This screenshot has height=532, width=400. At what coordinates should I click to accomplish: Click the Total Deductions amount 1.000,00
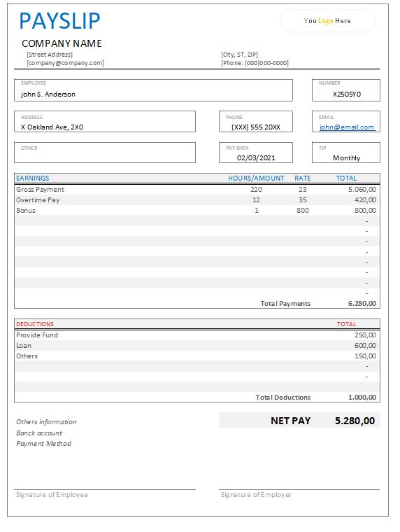[362, 398]
